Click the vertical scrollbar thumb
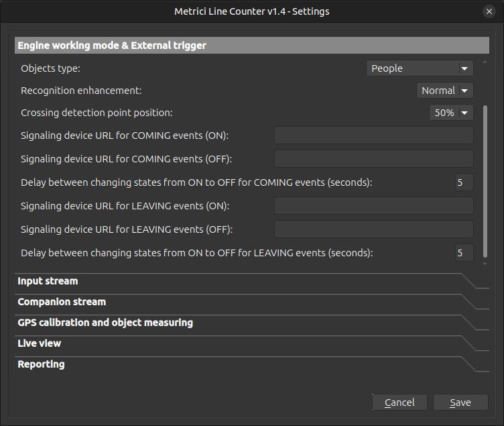 (x=485, y=181)
